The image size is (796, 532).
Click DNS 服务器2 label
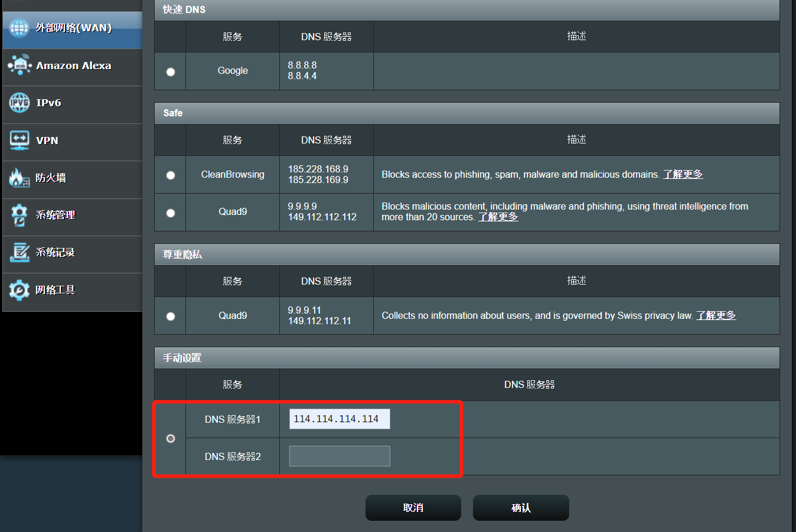tap(233, 456)
